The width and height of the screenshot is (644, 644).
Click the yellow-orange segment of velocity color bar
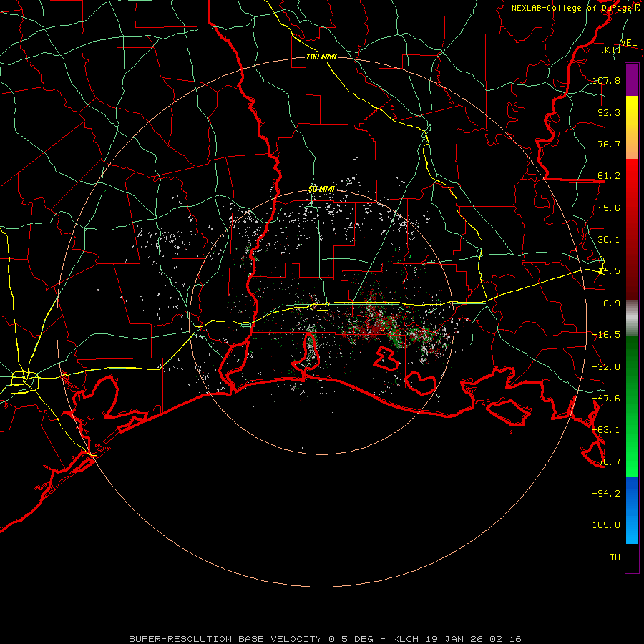point(632,127)
